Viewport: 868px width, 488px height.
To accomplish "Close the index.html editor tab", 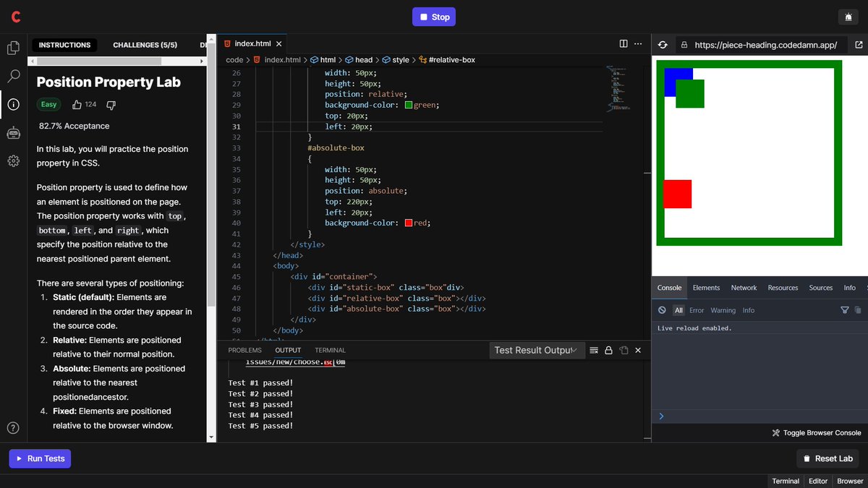I will (x=278, y=44).
